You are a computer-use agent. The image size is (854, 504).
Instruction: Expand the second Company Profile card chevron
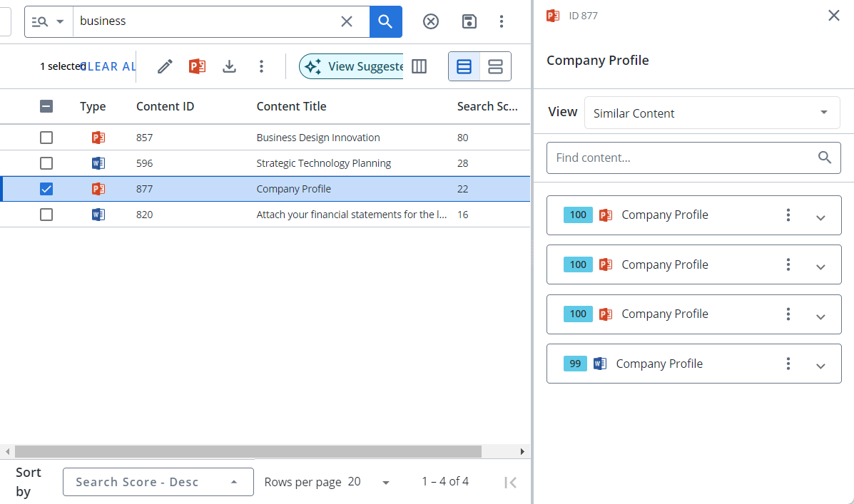(x=820, y=267)
